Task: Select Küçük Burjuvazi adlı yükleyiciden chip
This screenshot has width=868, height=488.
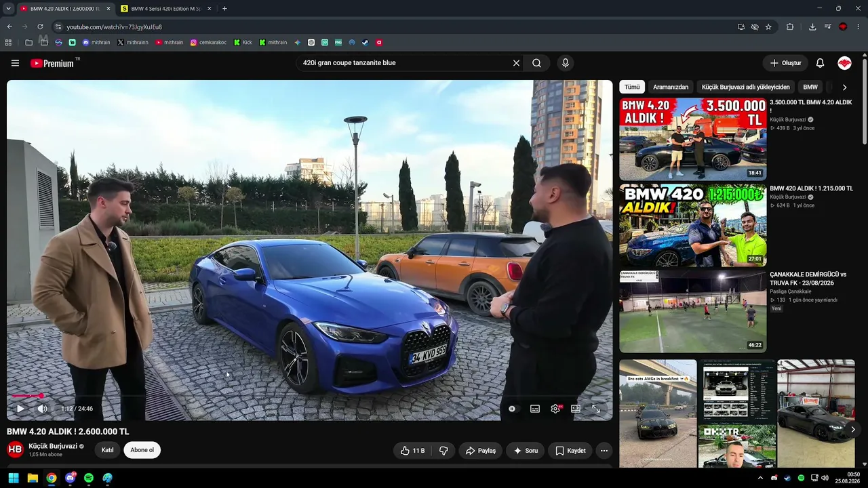Action: (746, 87)
